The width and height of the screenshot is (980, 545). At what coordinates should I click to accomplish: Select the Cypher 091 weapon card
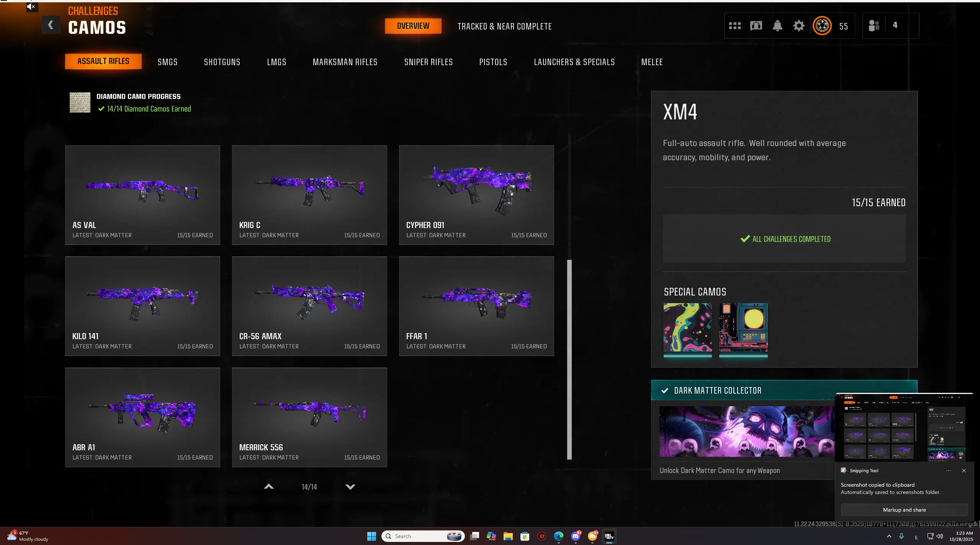[x=476, y=195]
